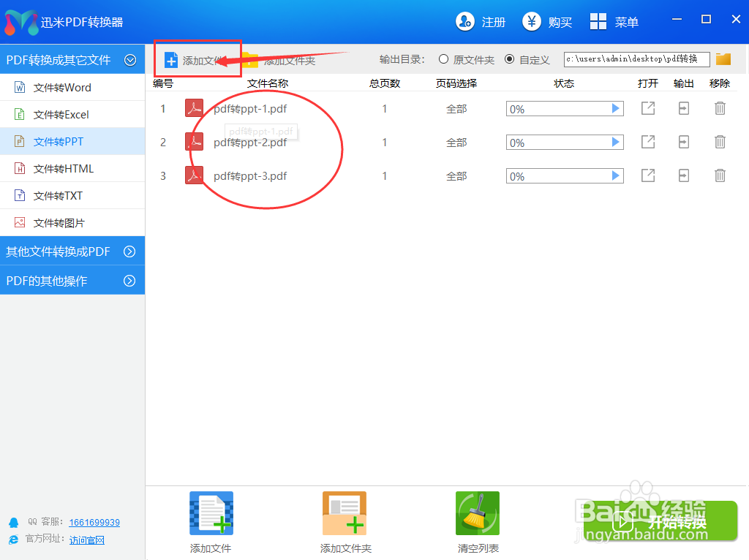Click the Purchase (购买) yen icon
This screenshot has height=560, width=749.
[x=531, y=21]
